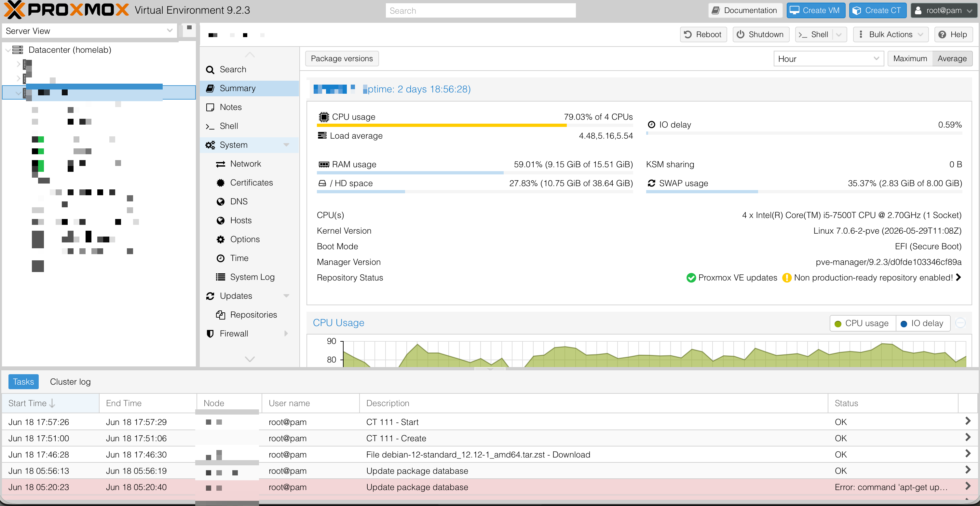
Task: Open the node Shell prompt icon
Action: [x=210, y=126]
